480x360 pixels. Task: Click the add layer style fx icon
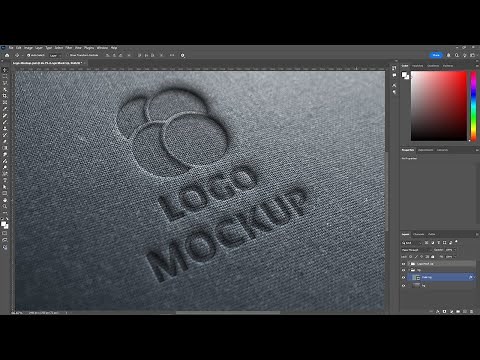[438, 311]
